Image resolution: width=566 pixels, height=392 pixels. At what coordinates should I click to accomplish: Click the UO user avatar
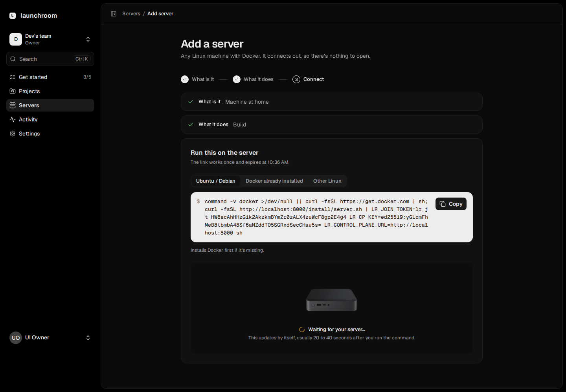click(16, 338)
